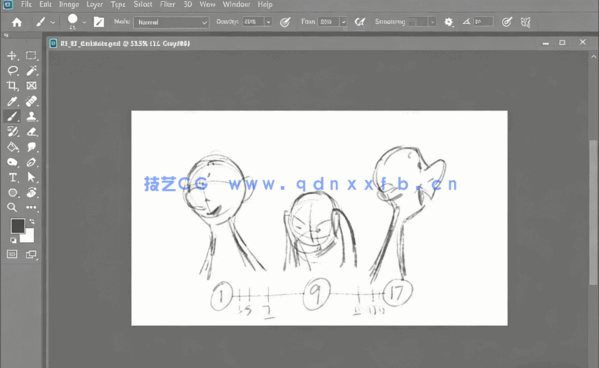The height and width of the screenshot is (368, 599).
Task: Click the brush angle icon
Action: [x=466, y=22]
